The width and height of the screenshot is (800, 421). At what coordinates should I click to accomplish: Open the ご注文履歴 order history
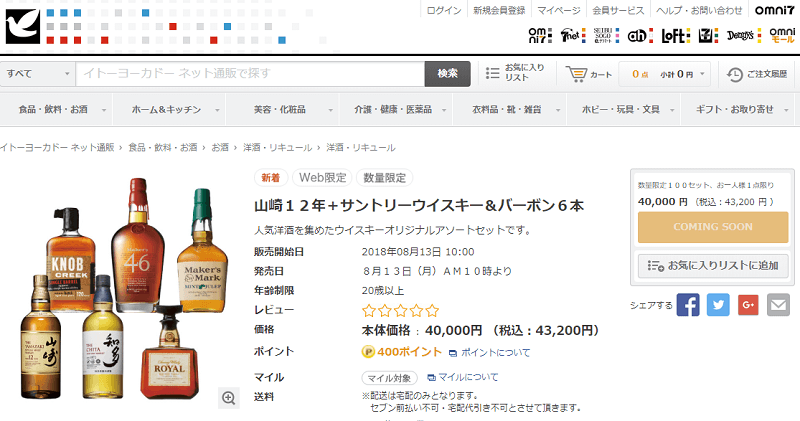click(x=757, y=74)
